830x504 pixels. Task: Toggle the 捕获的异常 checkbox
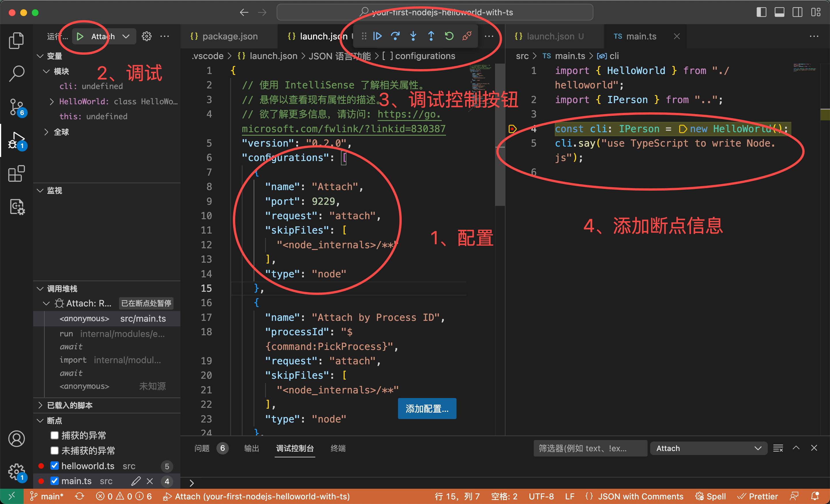coord(54,435)
